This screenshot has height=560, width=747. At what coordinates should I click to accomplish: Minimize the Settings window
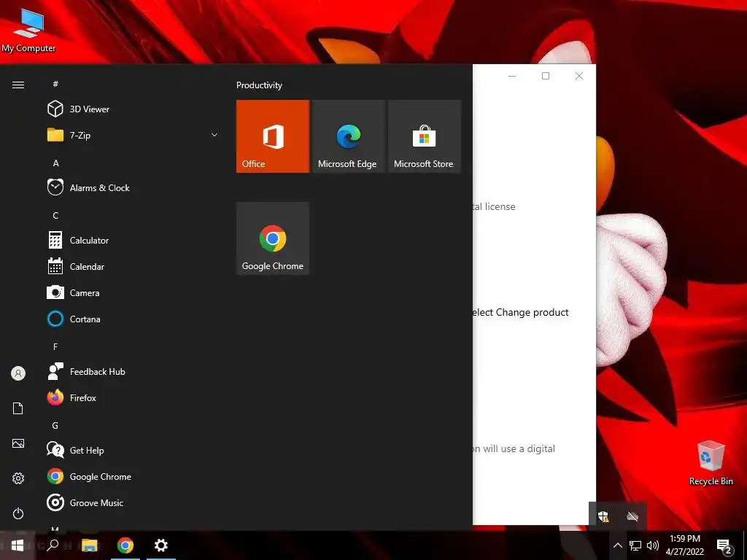click(x=512, y=76)
